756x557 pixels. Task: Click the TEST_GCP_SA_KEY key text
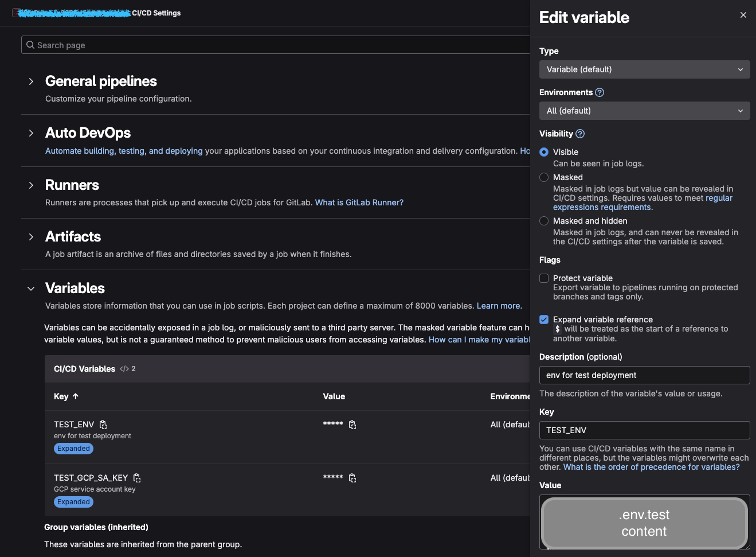click(x=91, y=478)
